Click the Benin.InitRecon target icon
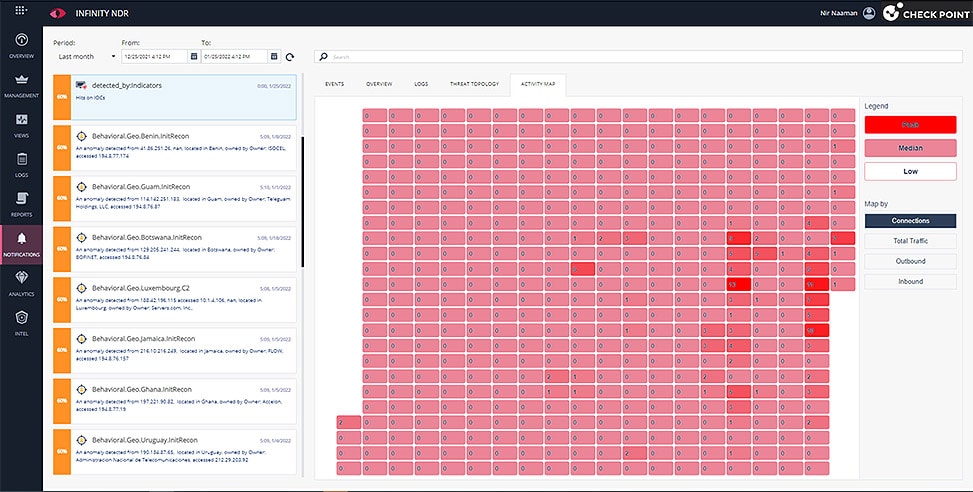 (81, 136)
